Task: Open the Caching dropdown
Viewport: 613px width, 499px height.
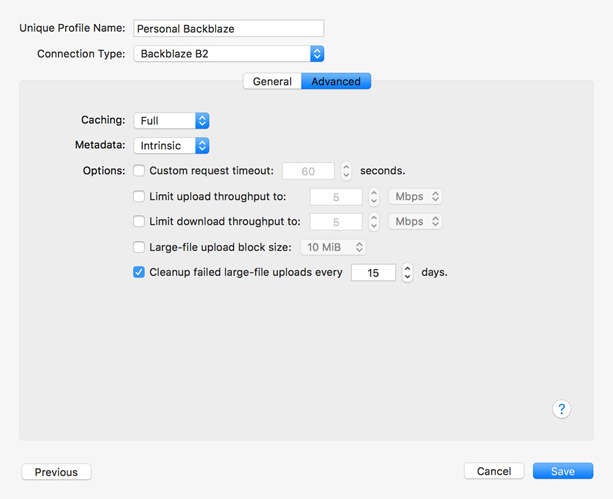Action: click(x=171, y=120)
